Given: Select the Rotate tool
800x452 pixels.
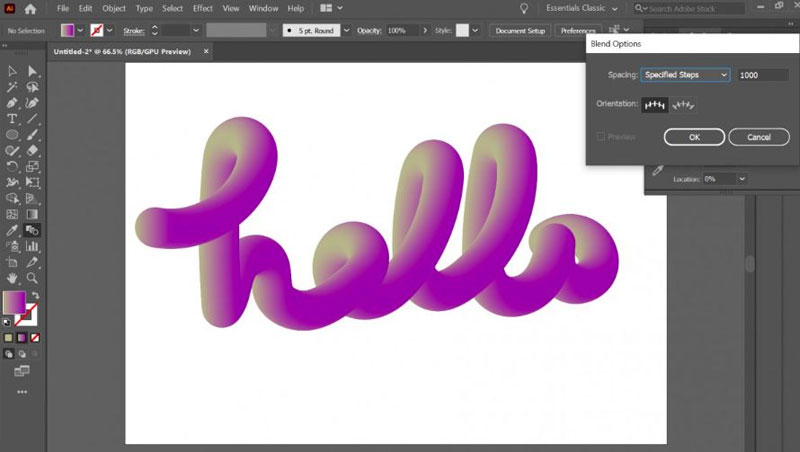Looking at the screenshot, I should [x=12, y=166].
